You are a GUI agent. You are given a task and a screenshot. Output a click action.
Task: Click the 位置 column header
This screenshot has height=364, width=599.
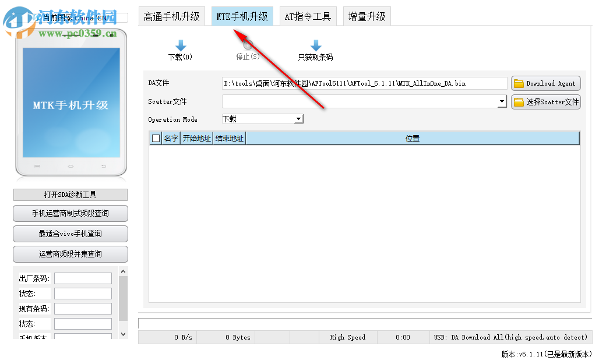point(413,138)
